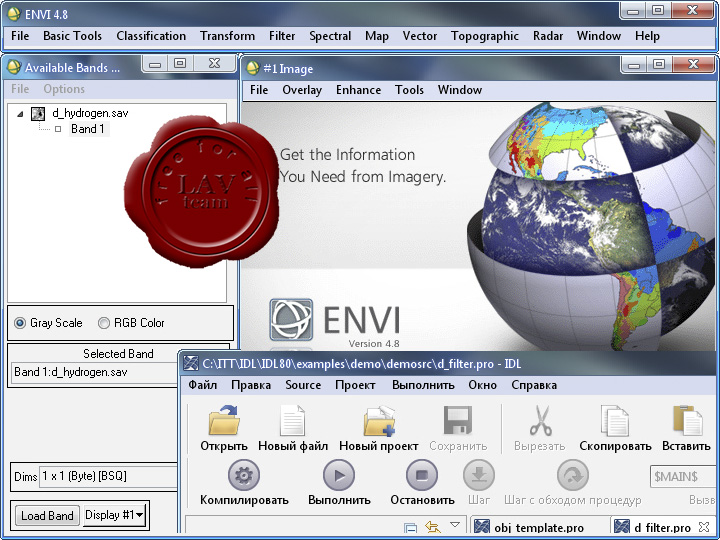The height and width of the screenshot is (540, 720).
Task: Click the Шаг step-into arrow icon
Action: click(x=479, y=475)
